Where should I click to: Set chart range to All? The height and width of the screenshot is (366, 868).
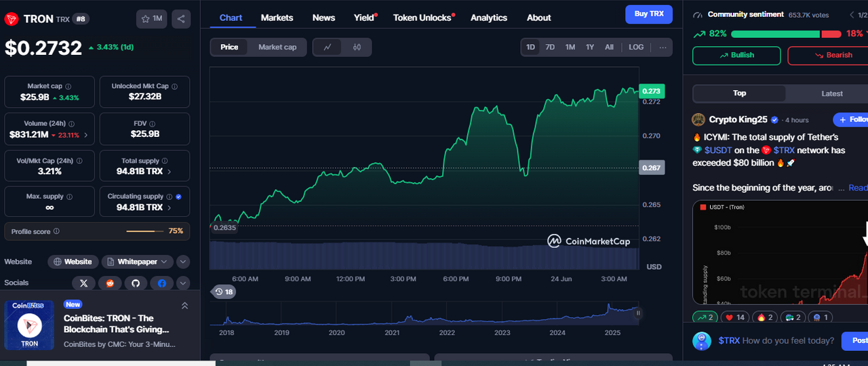click(x=609, y=47)
